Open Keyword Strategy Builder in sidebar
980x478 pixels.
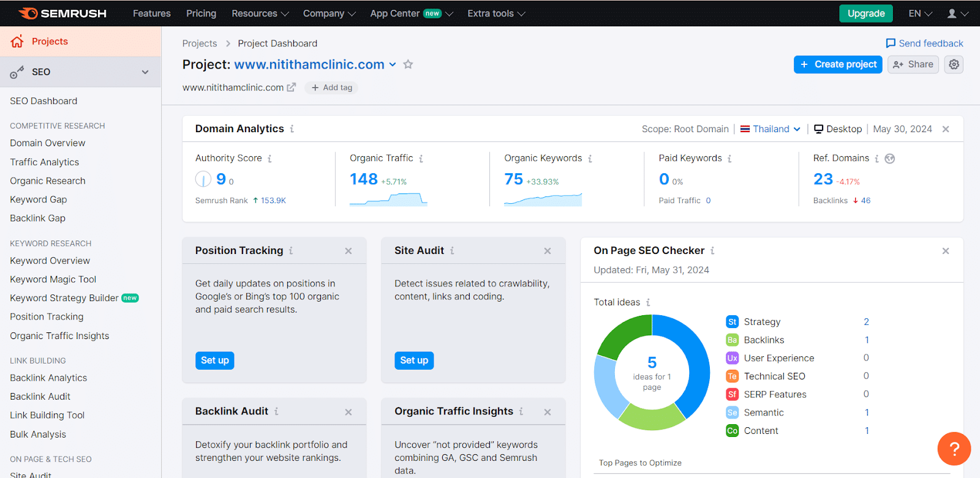(64, 298)
